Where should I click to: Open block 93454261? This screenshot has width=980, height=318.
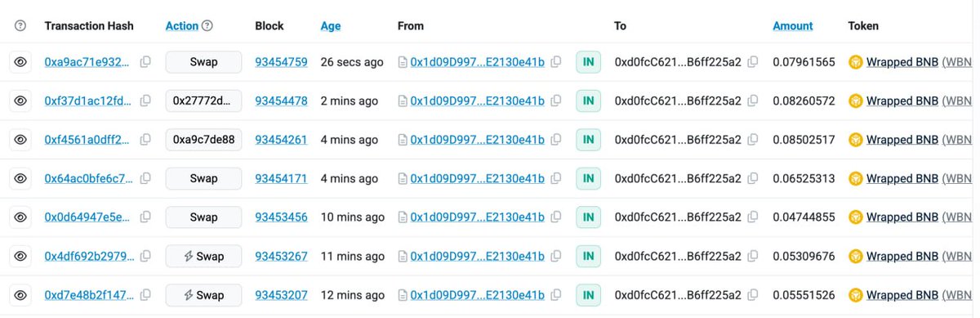tap(282, 140)
